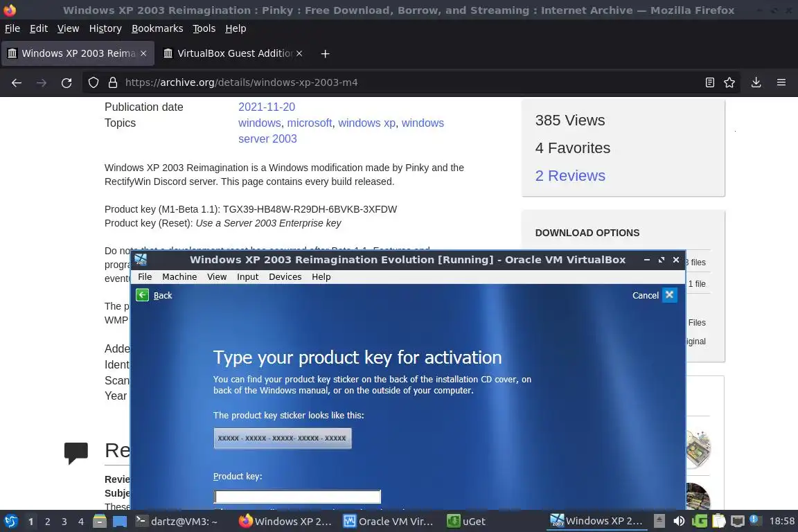
Task: Open Firefox Edit menu
Action: click(x=39, y=28)
